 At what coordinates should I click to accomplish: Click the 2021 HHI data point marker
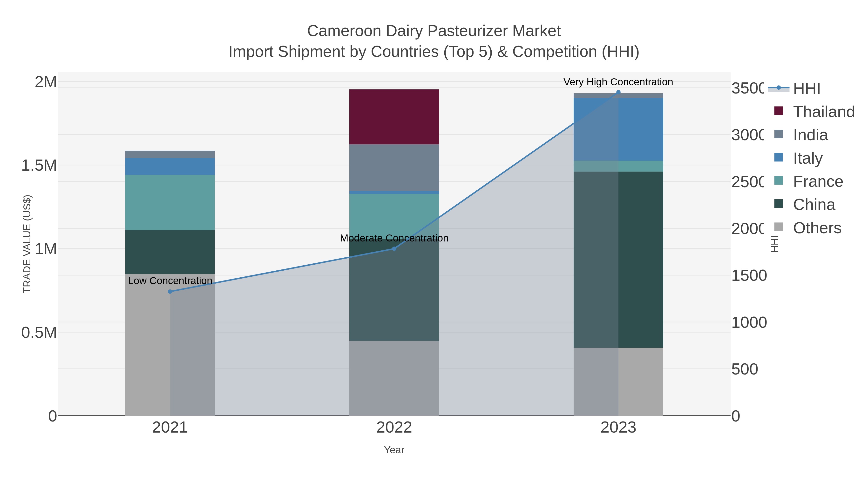170,292
